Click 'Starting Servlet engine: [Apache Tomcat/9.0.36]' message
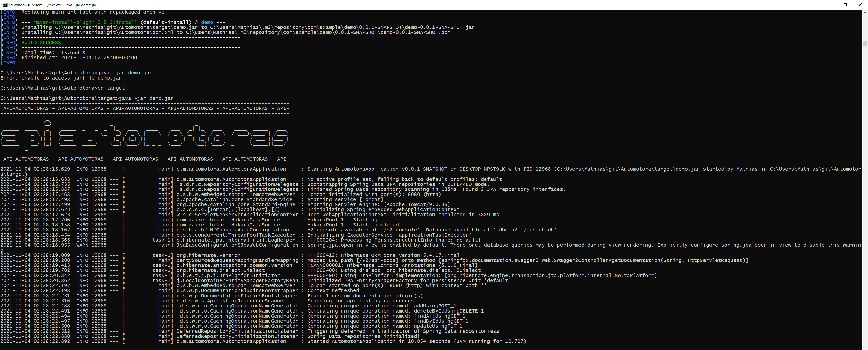Screen dimensions: 868x350 tap(378, 204)
